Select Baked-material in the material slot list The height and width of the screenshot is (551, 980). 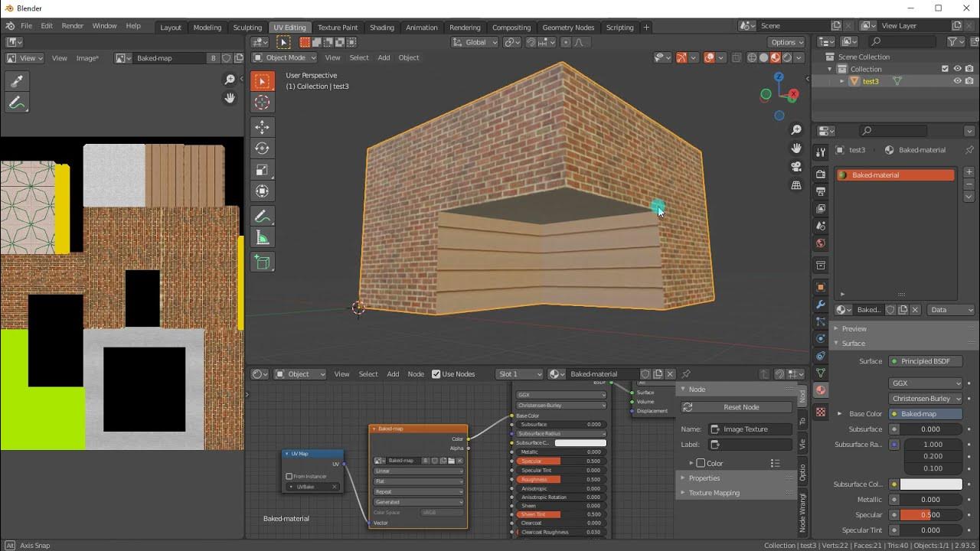click(x=895, y=175)
